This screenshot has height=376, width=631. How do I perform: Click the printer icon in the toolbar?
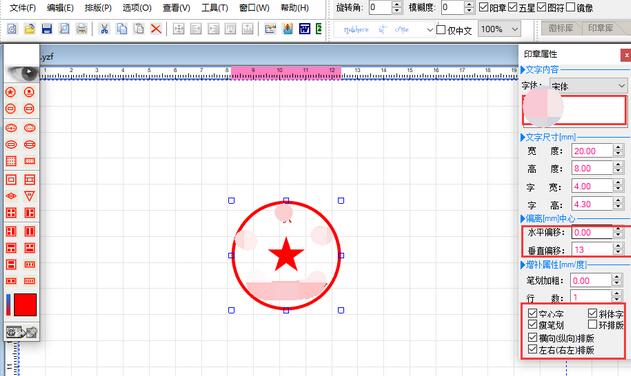click(x=81, y=29)
